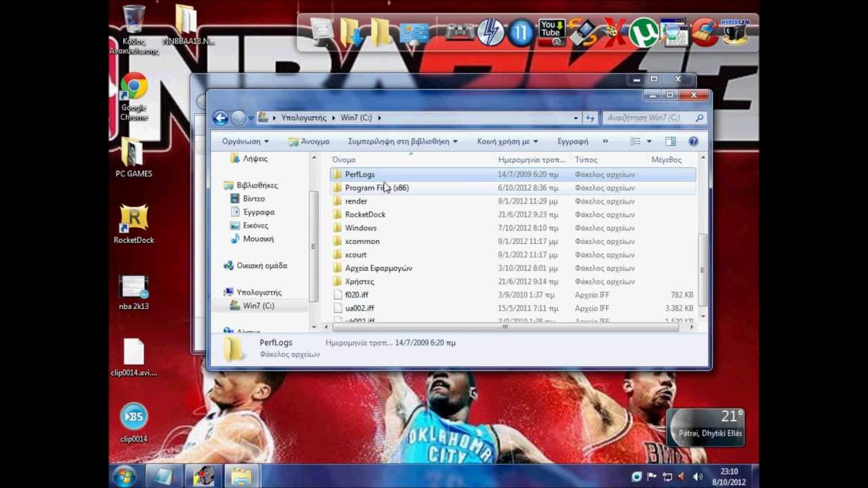Open CCleaner from the dock

705,33
